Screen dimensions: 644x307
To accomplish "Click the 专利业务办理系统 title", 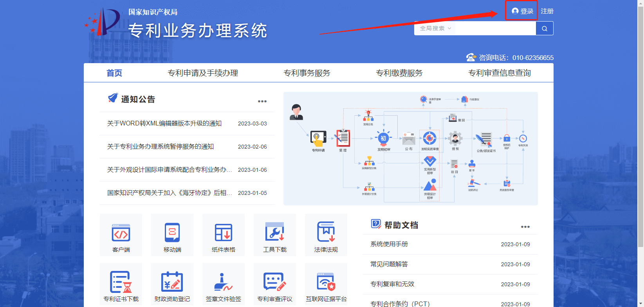I will point(198,31).
